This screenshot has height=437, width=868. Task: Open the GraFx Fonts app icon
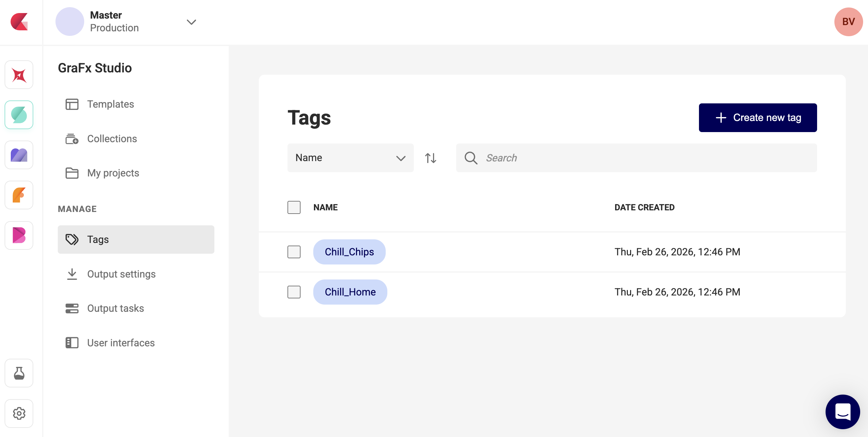coord(19,195)
